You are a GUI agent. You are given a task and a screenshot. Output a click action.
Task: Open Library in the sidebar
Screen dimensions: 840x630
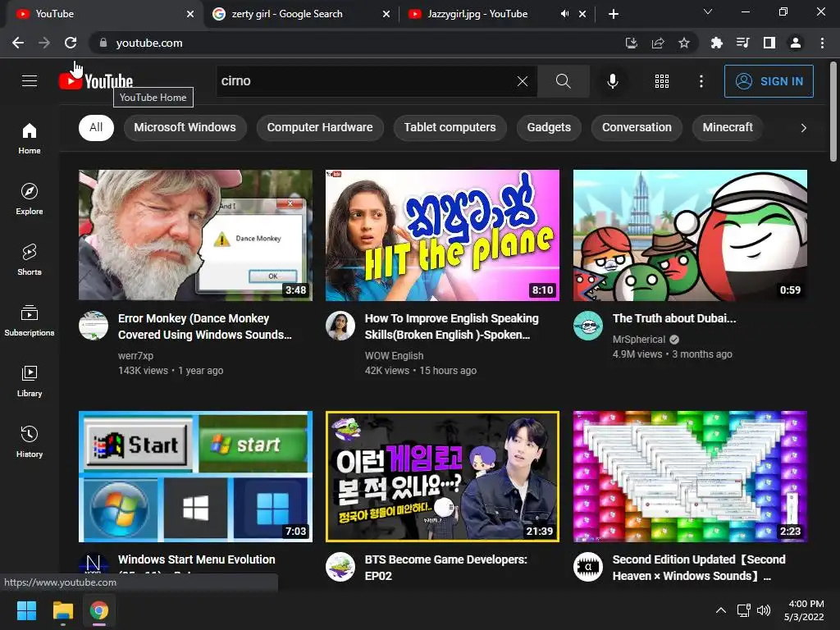(30, 381)
